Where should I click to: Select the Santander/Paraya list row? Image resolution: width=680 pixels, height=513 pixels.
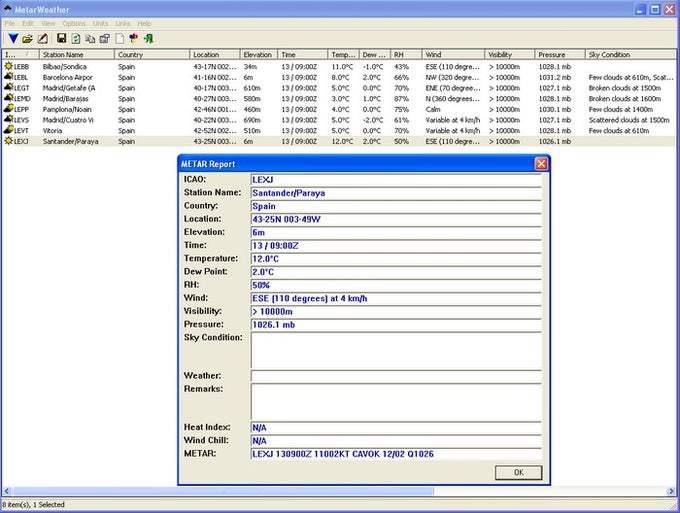click(338, 141)
